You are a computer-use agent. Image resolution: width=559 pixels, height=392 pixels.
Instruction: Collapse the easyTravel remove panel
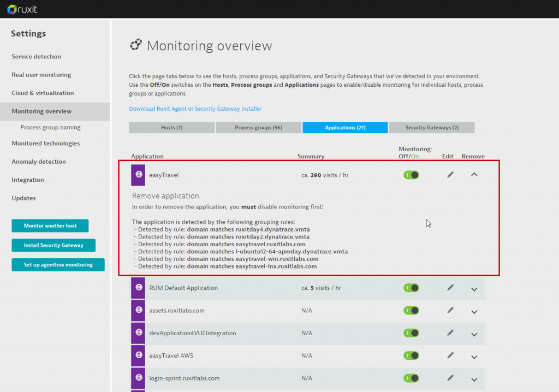tap(474, 175)
